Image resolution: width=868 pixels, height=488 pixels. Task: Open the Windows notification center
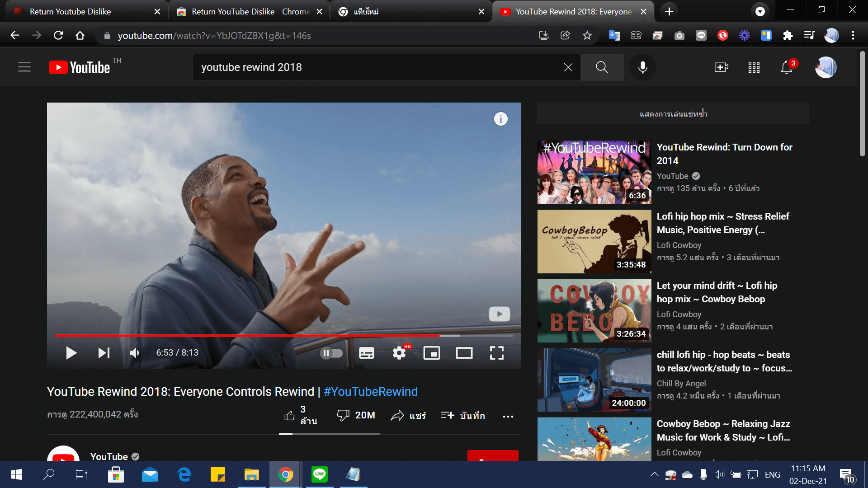coord(847,475)
